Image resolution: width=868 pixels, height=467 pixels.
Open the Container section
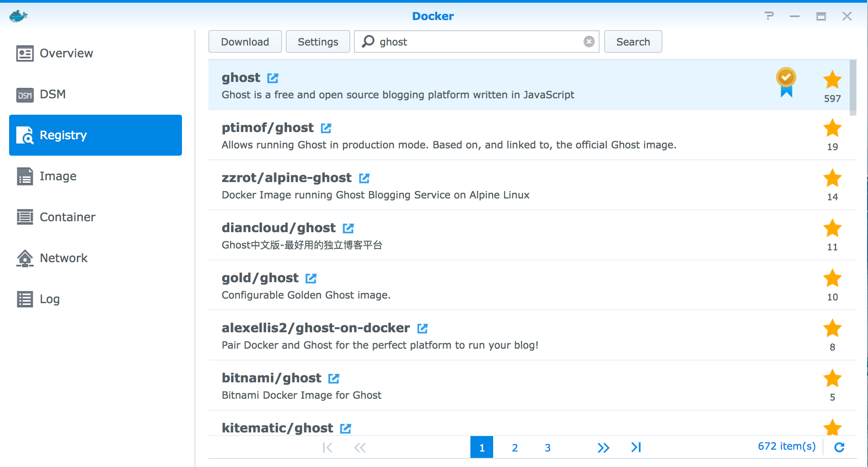point(96,217)
